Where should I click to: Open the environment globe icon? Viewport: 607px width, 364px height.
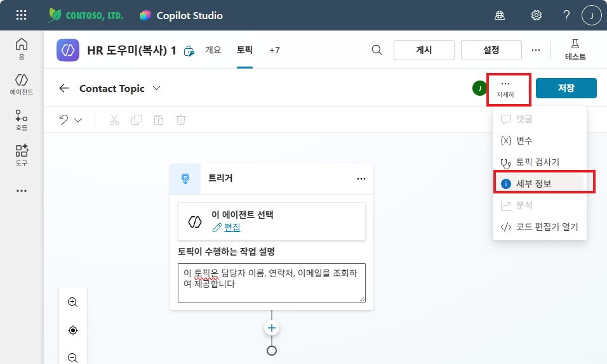500,15
